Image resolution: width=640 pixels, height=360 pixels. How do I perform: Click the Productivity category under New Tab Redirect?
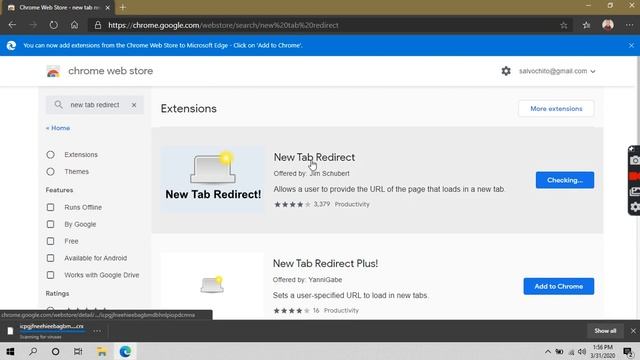[x=352, y=204]
